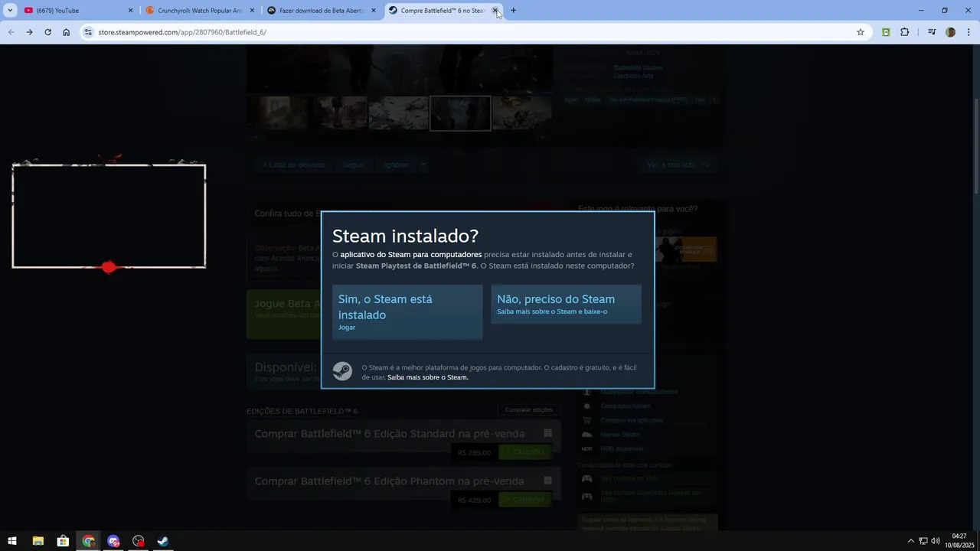Image resolution: width=980 pixels, height=551 pixels.
Task: Open aplicativo do Steam para computadores link
Action: coord(411,254)
